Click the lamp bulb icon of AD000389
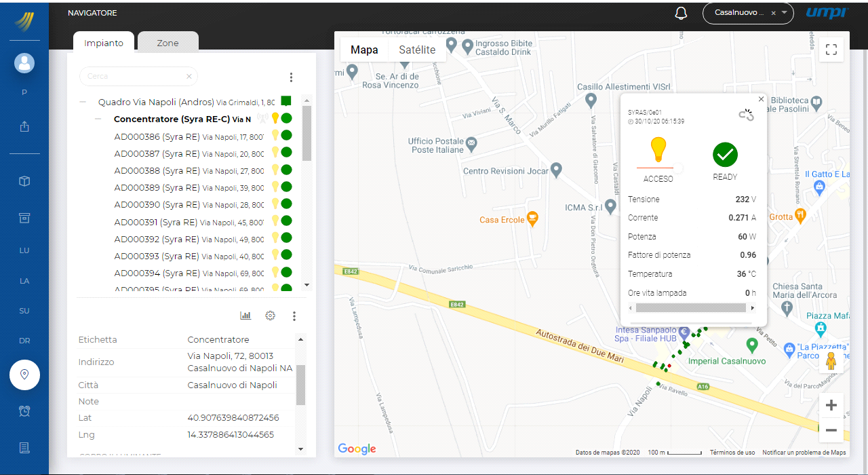This screenshot has width=868, height=475. tap(275, 187)
